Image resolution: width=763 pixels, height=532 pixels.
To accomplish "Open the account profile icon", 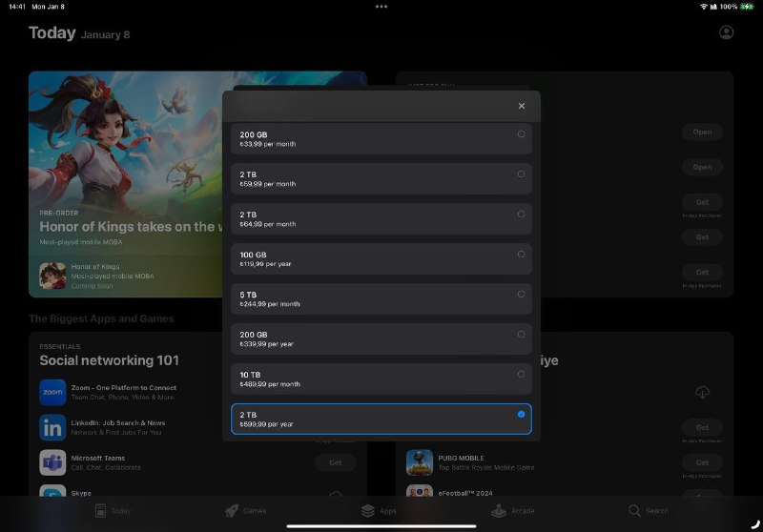I will 726,32.
